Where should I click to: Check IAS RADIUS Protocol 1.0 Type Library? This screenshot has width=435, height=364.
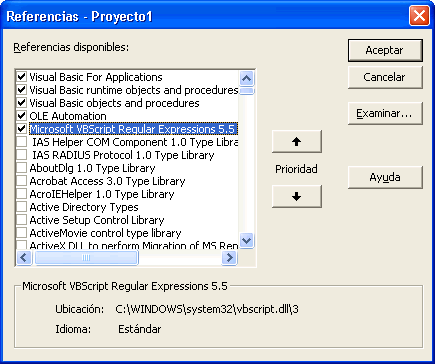[x=22, y=155]
